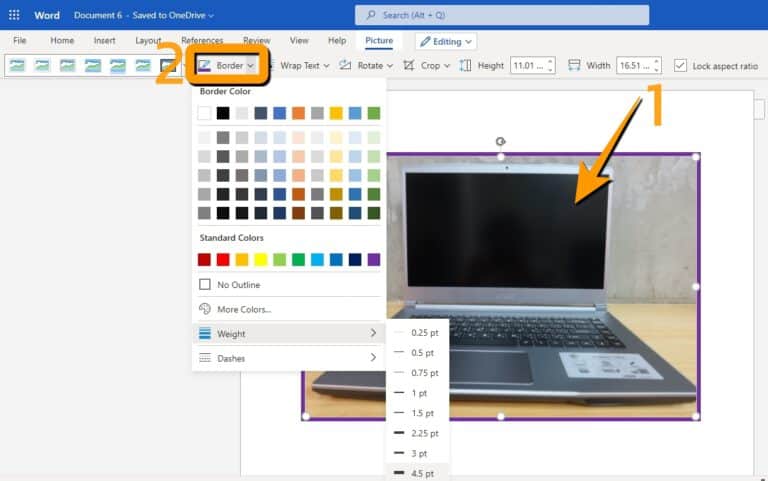
Task: Choose 1 pt border weight
Action: click(x=418, y=393)
